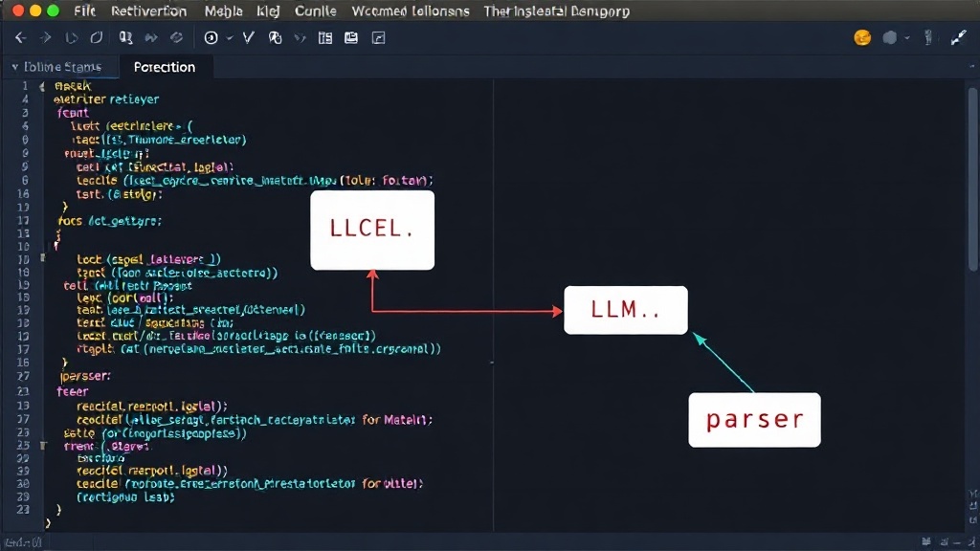Click the gray blob icon in the toolbar

click(x=890, y=38)
